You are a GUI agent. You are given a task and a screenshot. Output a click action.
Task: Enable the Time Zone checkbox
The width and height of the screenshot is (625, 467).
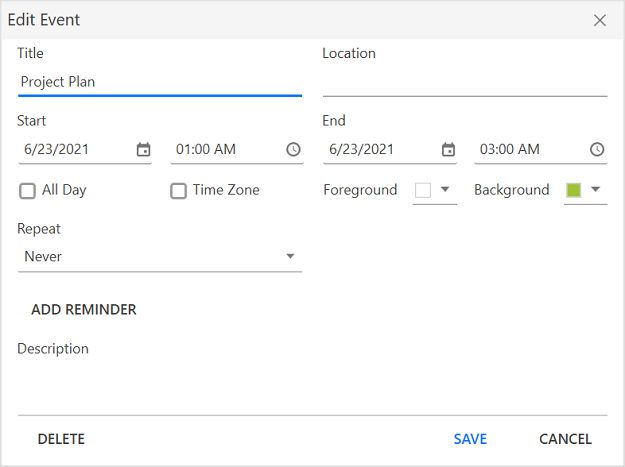click(x=178, y=190)
